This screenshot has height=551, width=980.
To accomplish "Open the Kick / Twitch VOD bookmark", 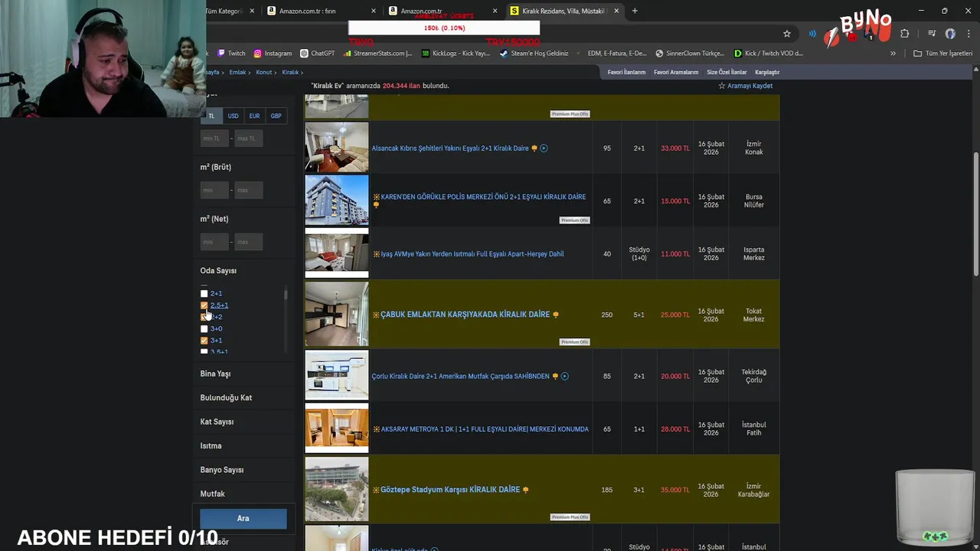I will 769,54.
